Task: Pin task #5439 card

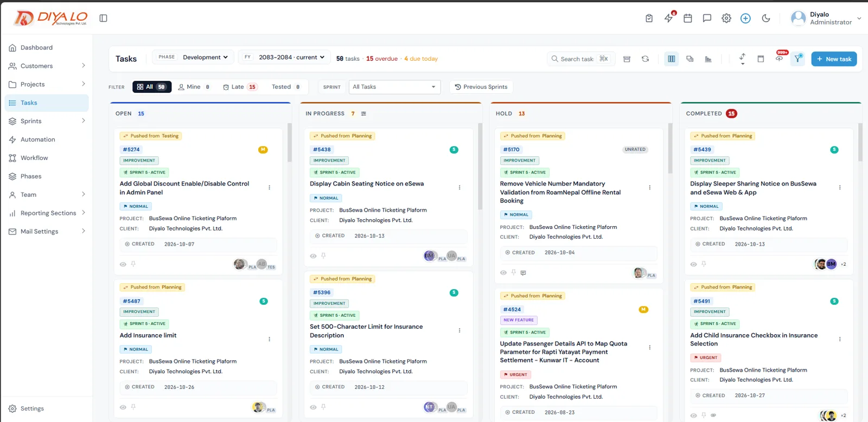Action: coord(704,264)
